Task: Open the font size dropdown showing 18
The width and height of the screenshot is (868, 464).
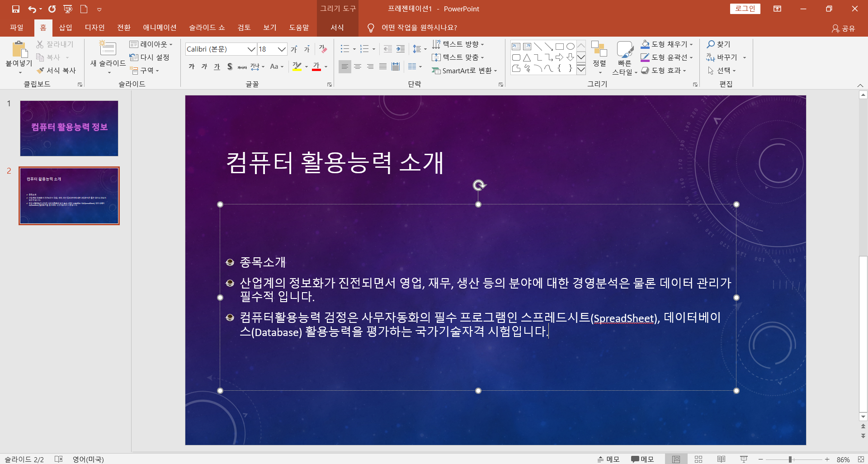Action: pyautogui.click(x=282, y=49)
